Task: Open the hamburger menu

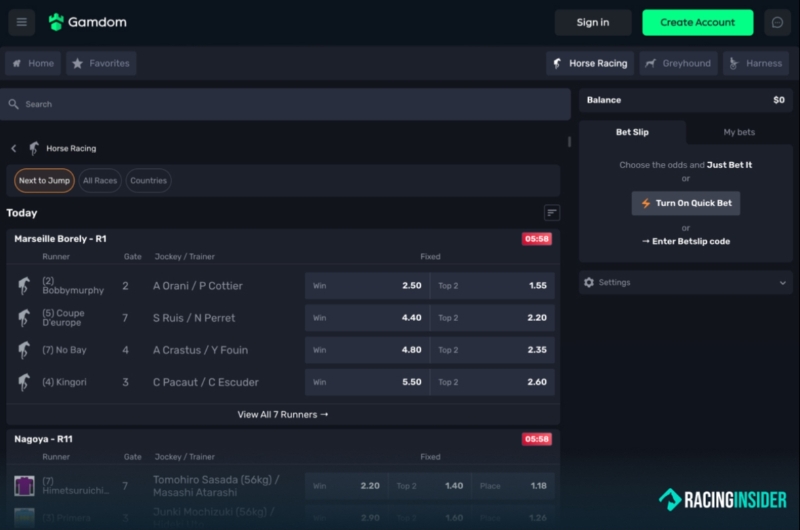Action: click(x=21, y=22)
